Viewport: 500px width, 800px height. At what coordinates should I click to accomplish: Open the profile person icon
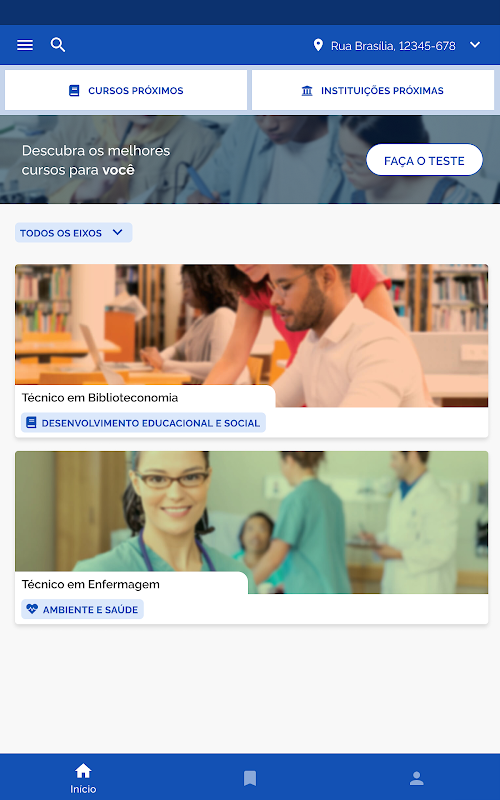tap(416, 778)
